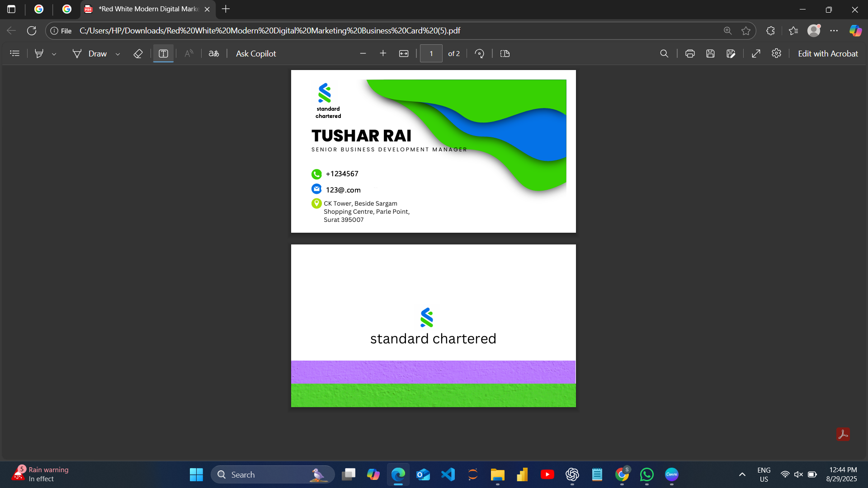Expand the Draw options dropdown arrow
The width and height of the screenshot is (868, 488).
118,54
